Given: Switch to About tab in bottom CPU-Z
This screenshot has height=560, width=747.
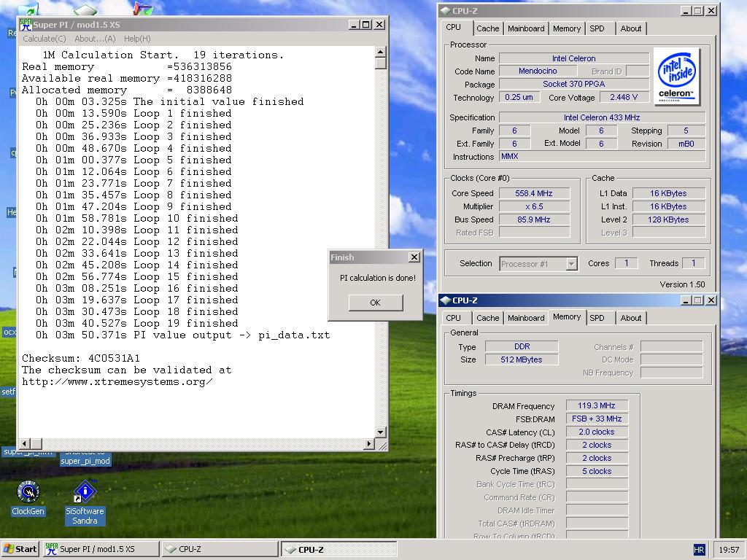Looking at the screenshot, I should click(x=631, y=318).
